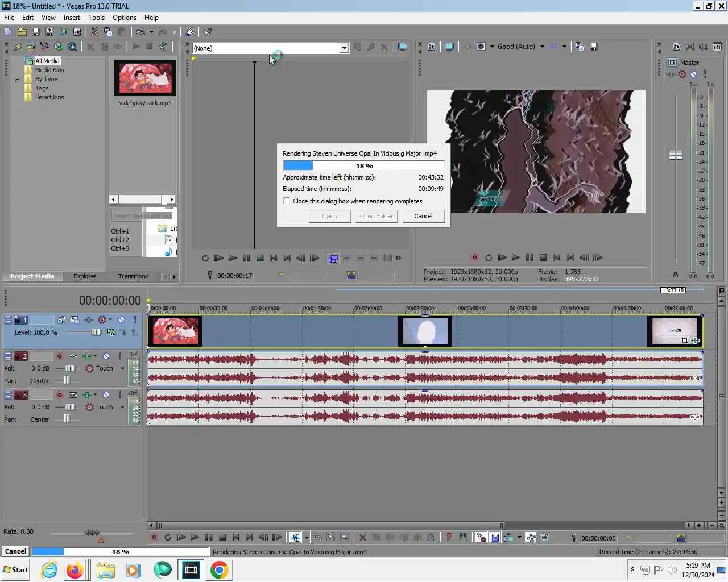The width and height of the screenshot is (728, 582).
Task: Click the Copy Snapshot to clipboard icon
Action: [x=580, y=47]
